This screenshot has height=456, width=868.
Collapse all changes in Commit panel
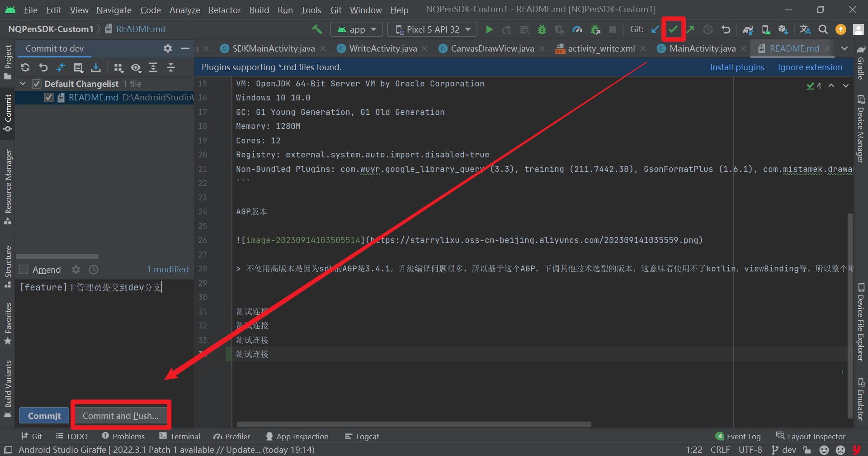pyautogui.click(x=171, y=67)
